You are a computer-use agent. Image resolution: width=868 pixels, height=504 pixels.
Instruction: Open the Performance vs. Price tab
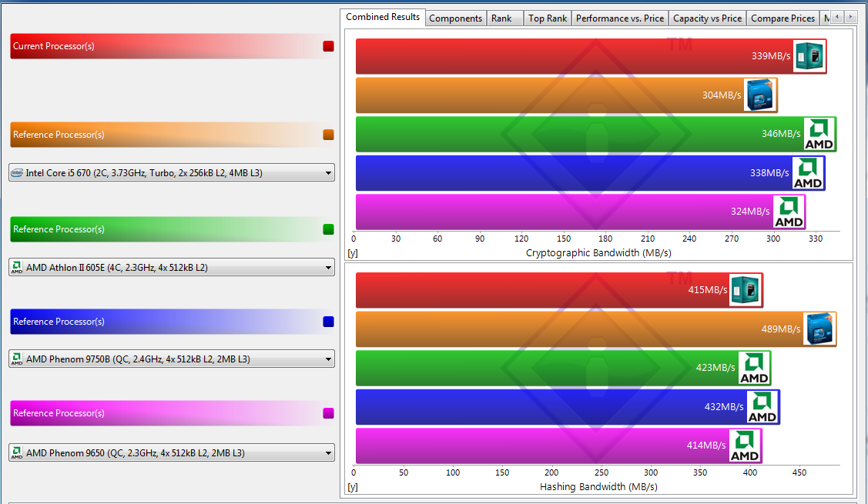(619, 18)
